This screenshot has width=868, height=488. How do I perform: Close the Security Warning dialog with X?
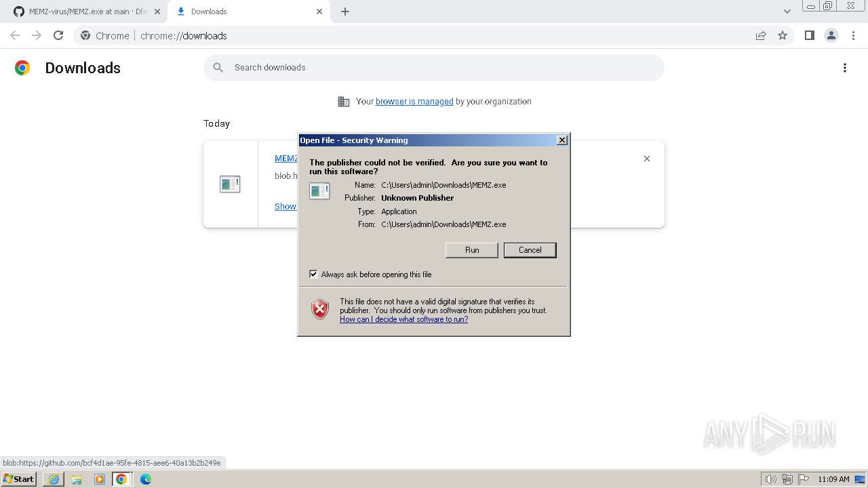click(561, 140)
